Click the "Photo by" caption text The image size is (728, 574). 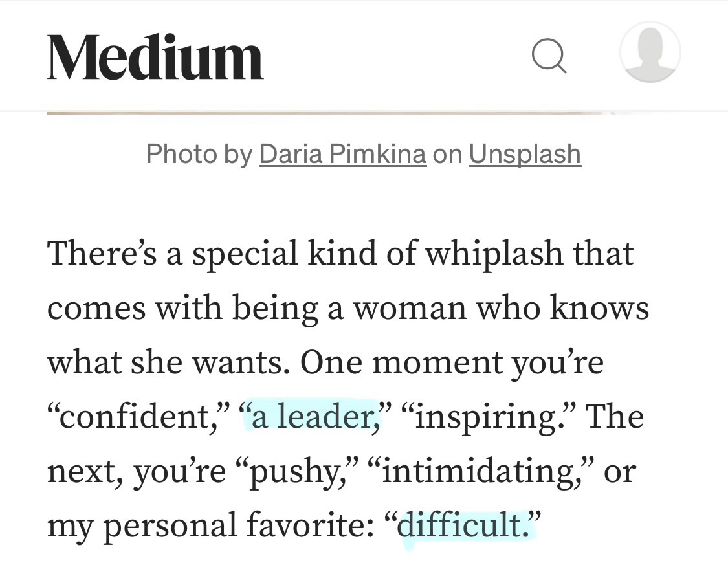[199, 154]
